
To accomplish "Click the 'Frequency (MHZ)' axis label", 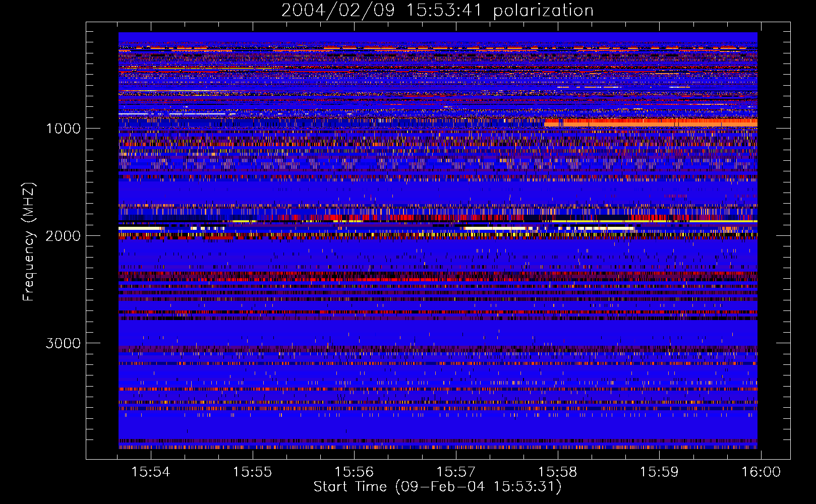I will click(x=29, y=242).
